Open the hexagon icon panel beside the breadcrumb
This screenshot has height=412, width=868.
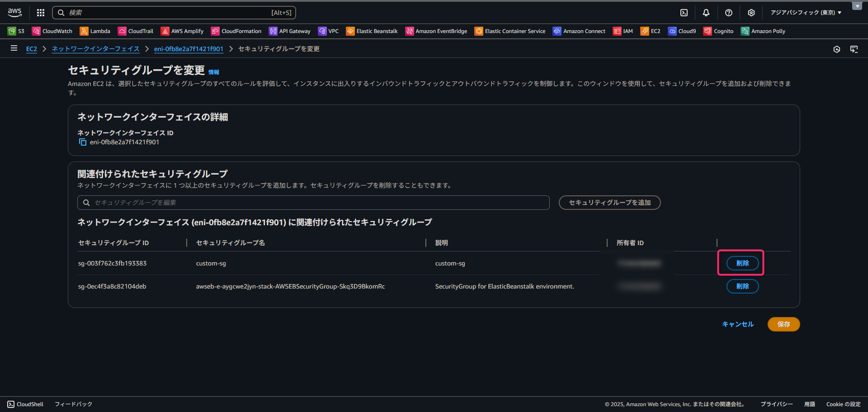coord(837,49)
